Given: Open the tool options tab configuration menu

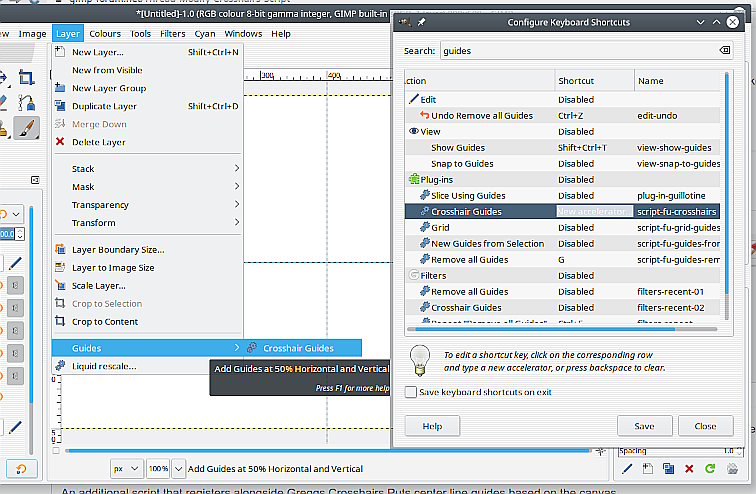Looking at the screenshot, I should click(x=35, y=180).
